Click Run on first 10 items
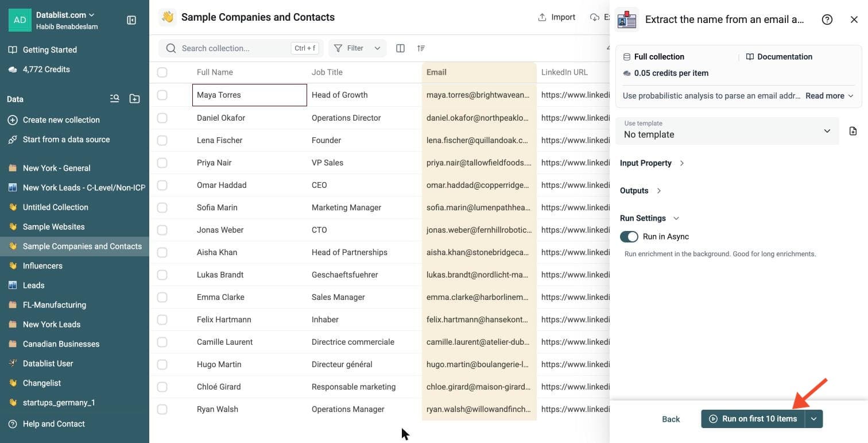 753,419
